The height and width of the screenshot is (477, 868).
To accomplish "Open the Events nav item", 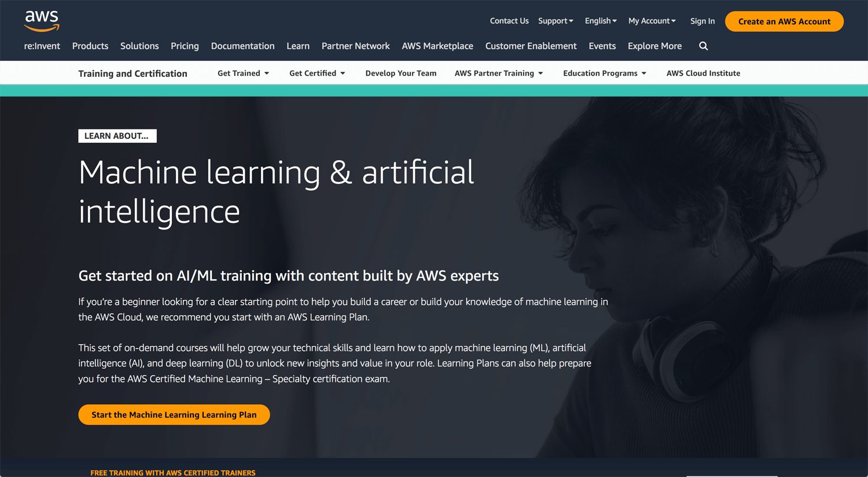I will tap(602, 46).
